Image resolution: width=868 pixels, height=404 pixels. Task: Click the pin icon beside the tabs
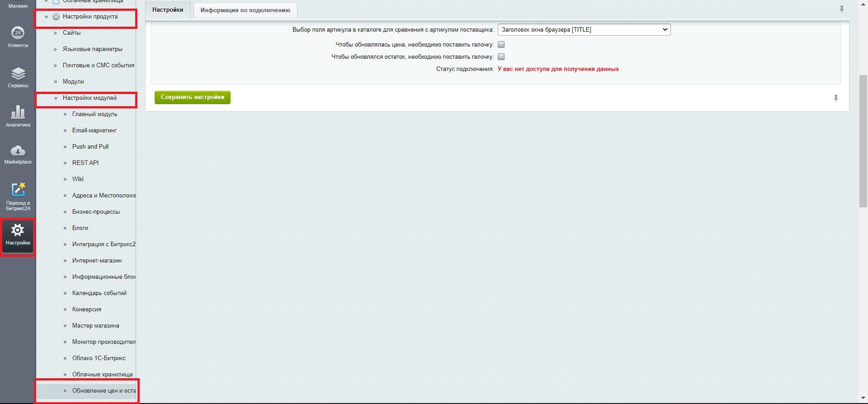click(x=841, y=9)
